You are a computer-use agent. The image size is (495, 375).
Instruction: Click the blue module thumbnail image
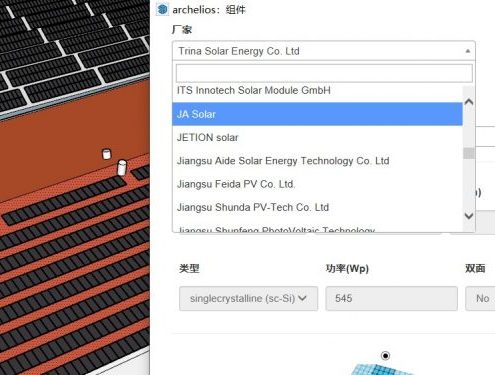point(383,369)
